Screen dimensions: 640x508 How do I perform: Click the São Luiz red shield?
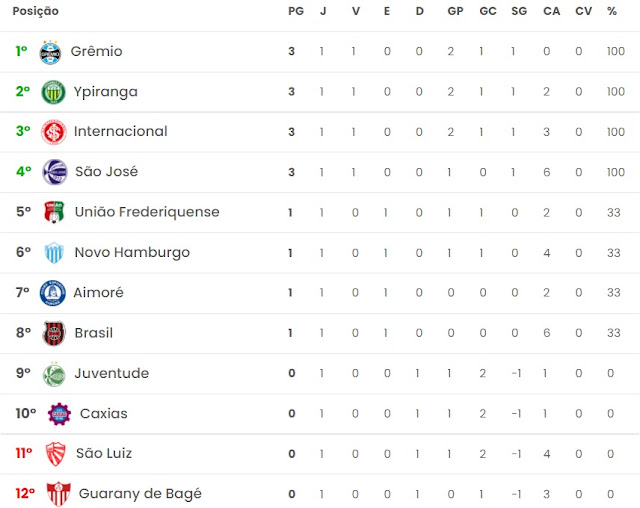(x=56, y=454)
